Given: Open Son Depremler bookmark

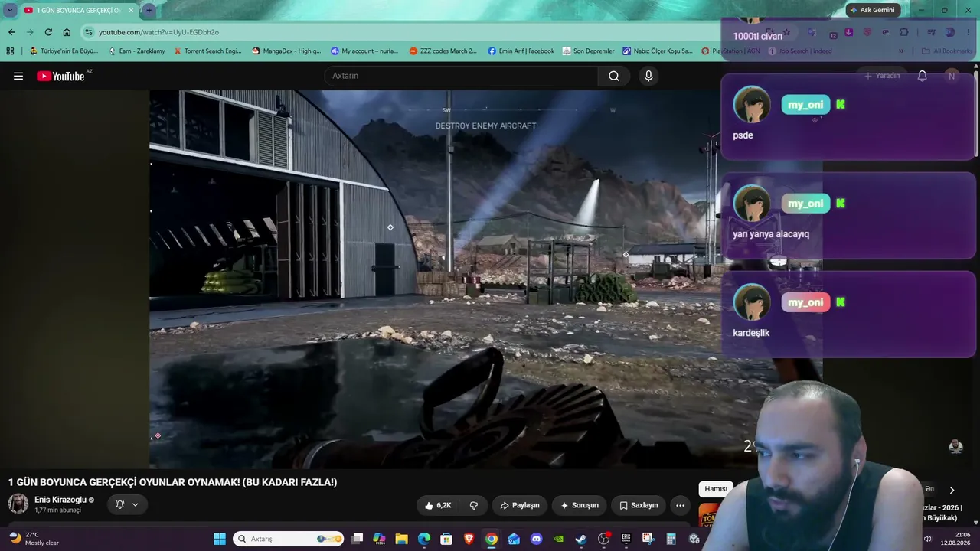Looking at the screenshot, I should pos(588,51).
